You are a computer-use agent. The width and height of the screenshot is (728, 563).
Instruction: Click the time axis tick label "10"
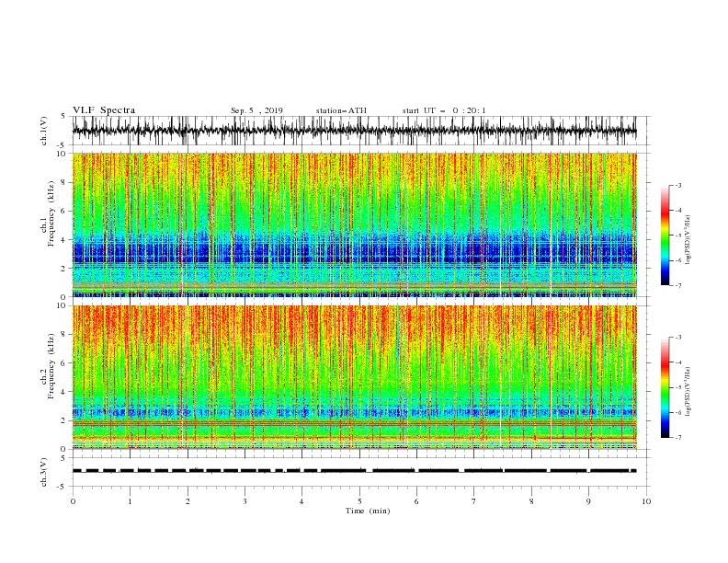[646, 501]
